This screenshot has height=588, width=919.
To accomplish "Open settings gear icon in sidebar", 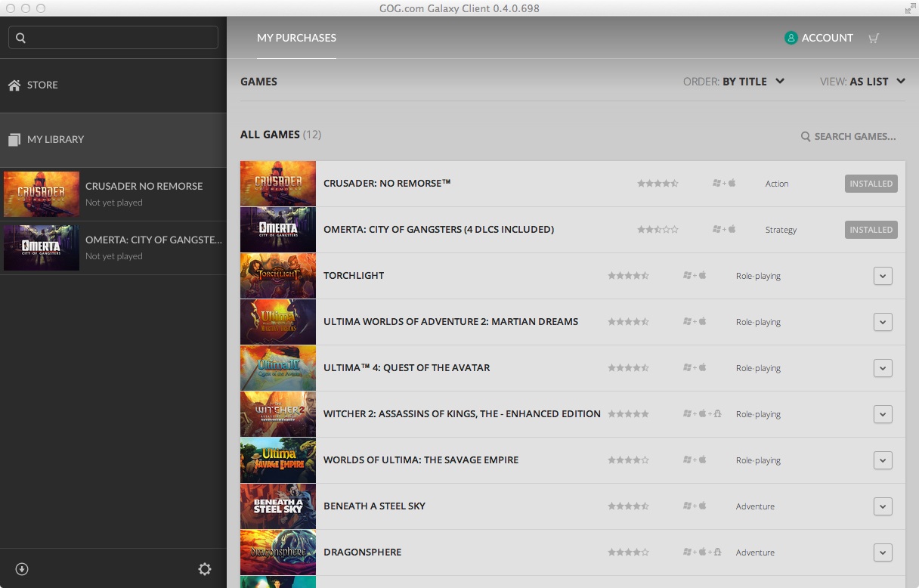I will [x=204, y=569].
